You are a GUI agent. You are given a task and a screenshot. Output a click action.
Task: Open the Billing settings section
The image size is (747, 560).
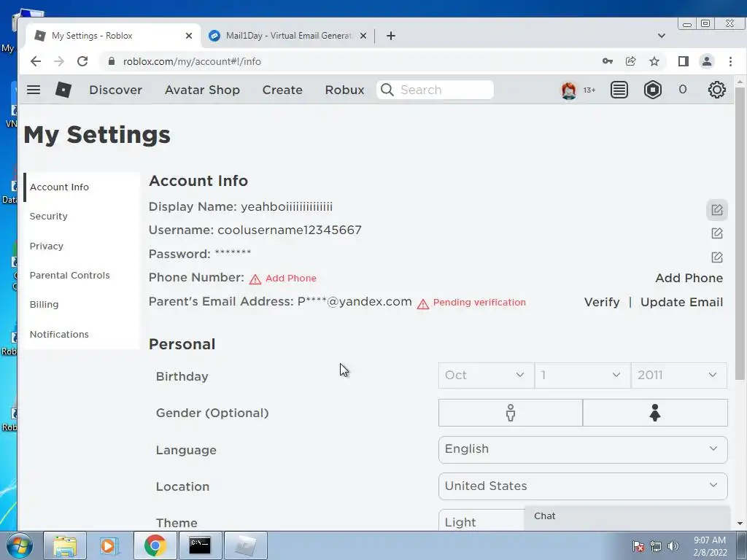click(x=82, y=305)
